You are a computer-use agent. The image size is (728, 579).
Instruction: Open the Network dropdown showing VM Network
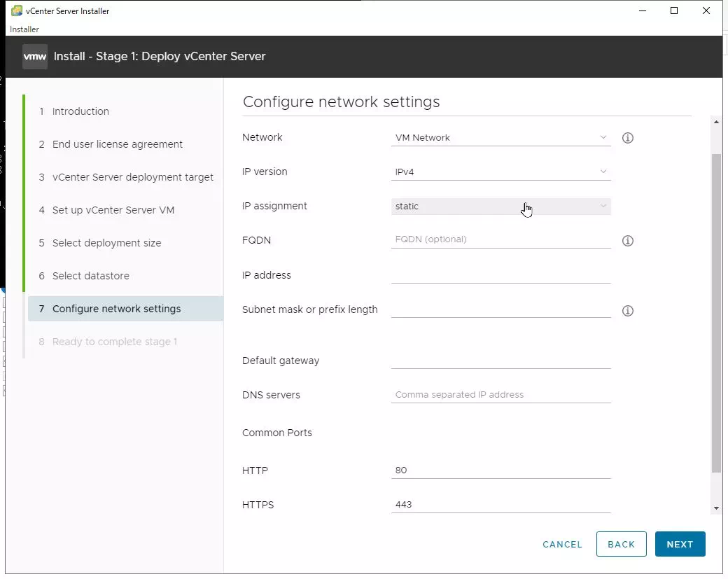pyautogui.click(x=500, y=138)
